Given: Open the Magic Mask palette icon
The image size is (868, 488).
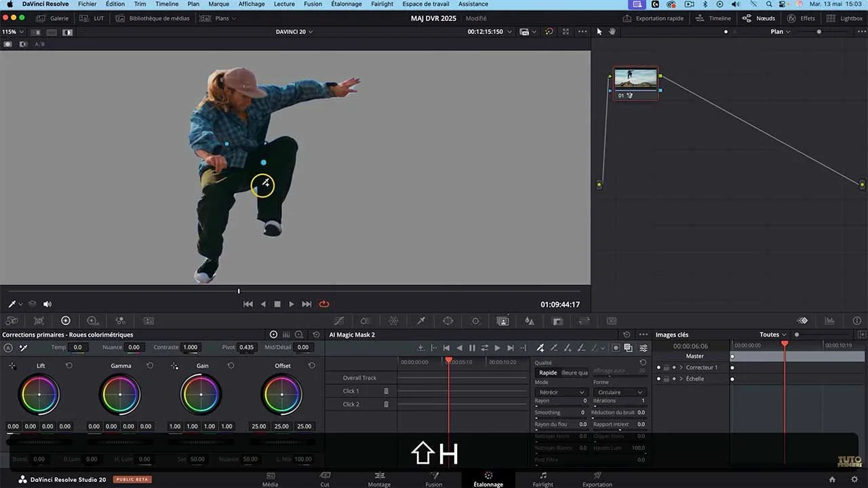Looking at the screenshot, I should [502, 320].
